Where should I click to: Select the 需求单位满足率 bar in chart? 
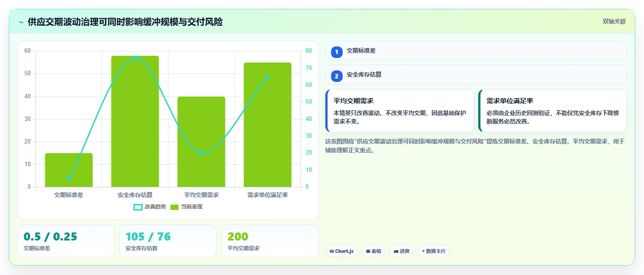click(268, 125)
